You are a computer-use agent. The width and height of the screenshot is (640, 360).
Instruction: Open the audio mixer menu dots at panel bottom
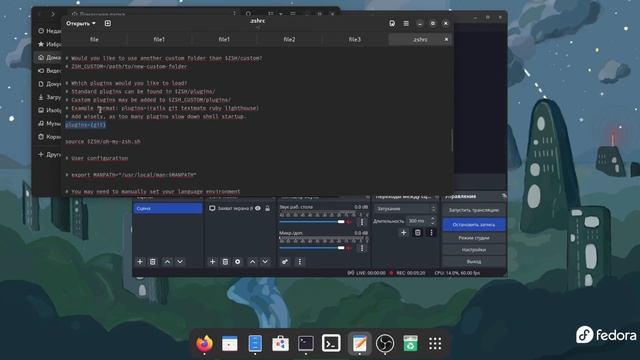coord(300,262)
